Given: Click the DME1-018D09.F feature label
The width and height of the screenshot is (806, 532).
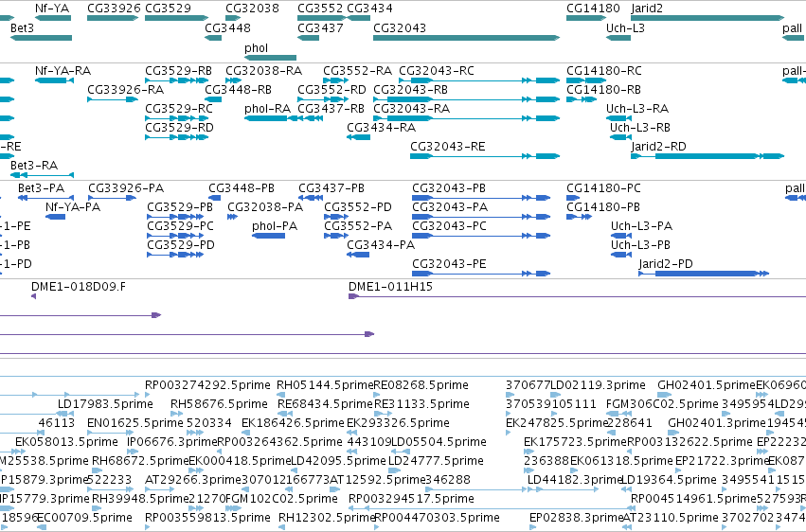Looking at the screenshot, I should [x=78, y=287].
